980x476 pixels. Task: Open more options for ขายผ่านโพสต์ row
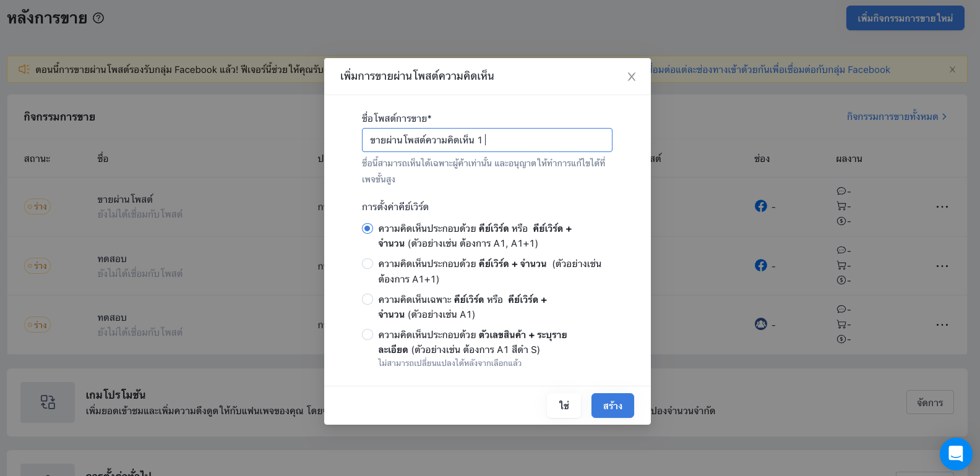pos(942,206)
